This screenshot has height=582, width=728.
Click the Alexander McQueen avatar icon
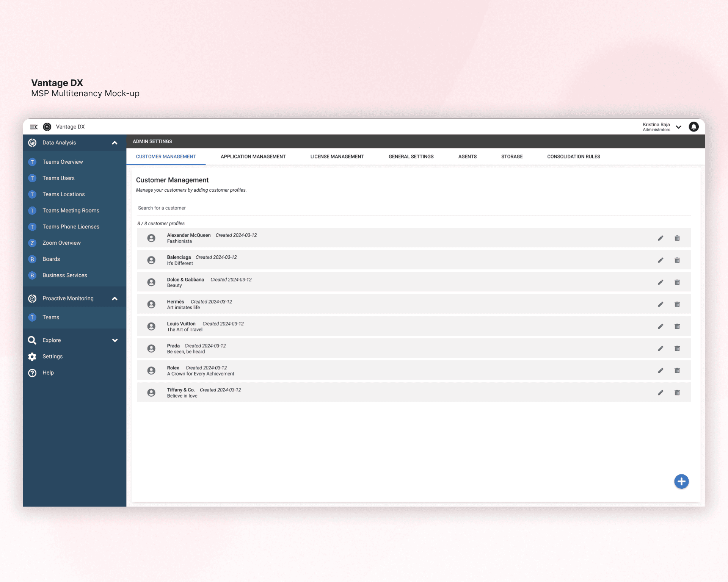(x=151, y=238)
